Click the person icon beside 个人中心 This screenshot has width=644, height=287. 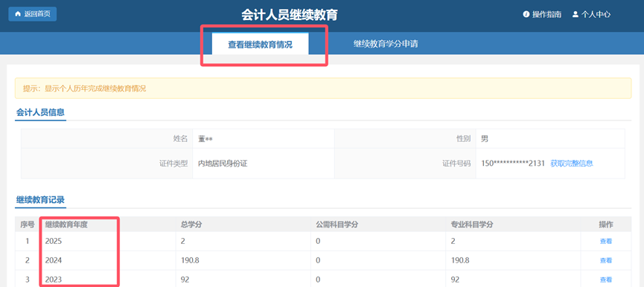point(575,14)
